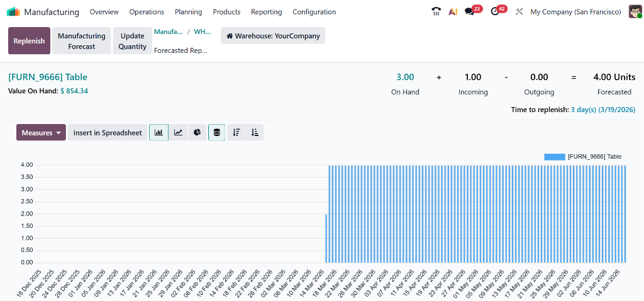Click Insert in Spreadsheet button
Viewport: 644px width, 301px height.
[108, 132]
